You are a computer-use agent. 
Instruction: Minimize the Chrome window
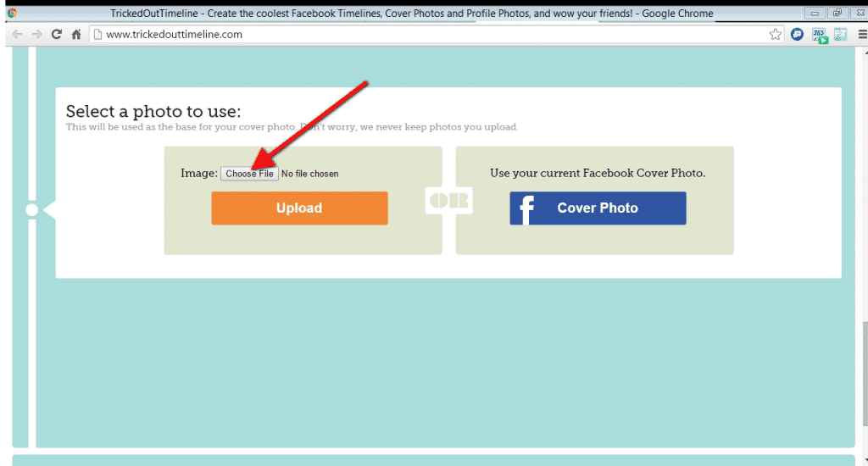815,13
